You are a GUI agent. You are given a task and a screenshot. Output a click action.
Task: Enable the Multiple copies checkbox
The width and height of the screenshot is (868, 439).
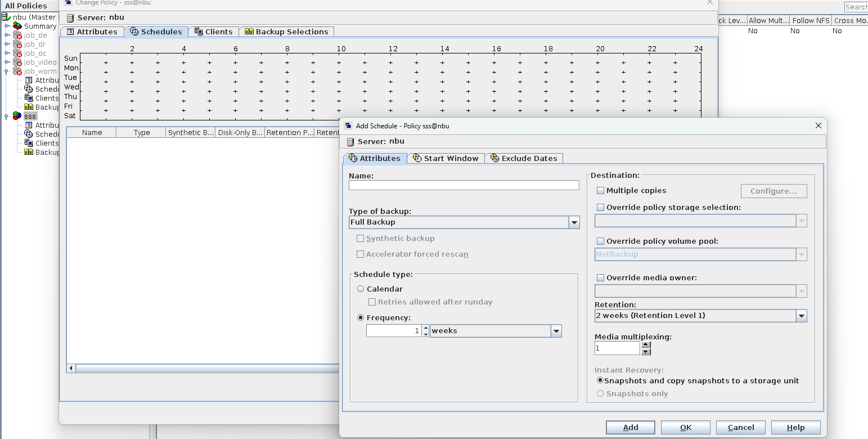click(600, 191)
